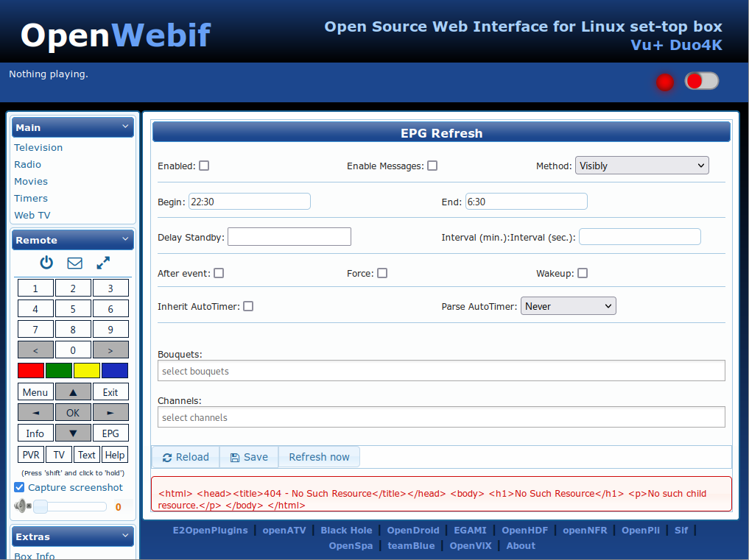Open the Parse AutoTimer dropdown set to Never
The image size is (749, 560).
click(x=568, y=305)
